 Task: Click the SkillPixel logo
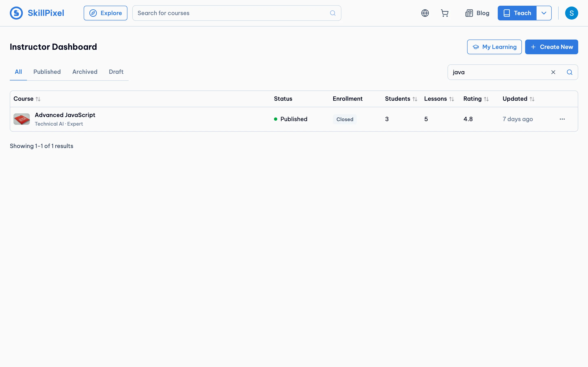pos(37,13)
